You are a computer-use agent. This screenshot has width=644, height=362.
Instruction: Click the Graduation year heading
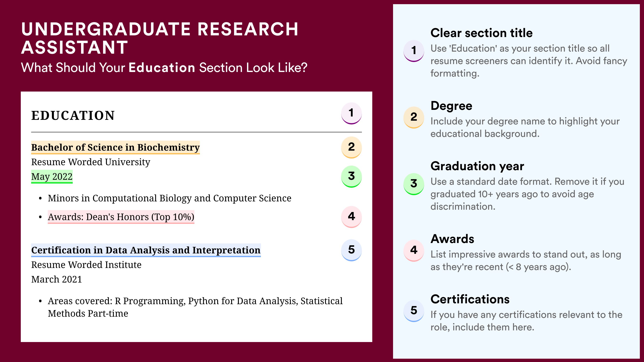coord(477,166)
